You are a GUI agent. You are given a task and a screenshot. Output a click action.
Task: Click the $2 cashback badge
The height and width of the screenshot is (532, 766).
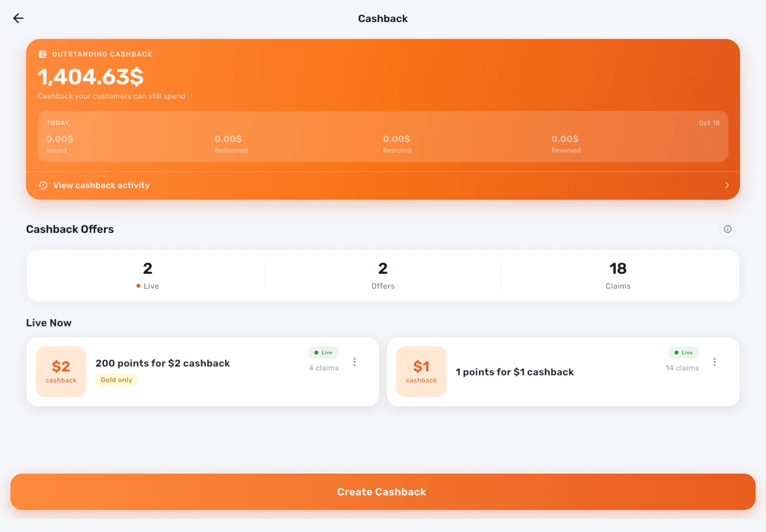(x=61, y=372)
